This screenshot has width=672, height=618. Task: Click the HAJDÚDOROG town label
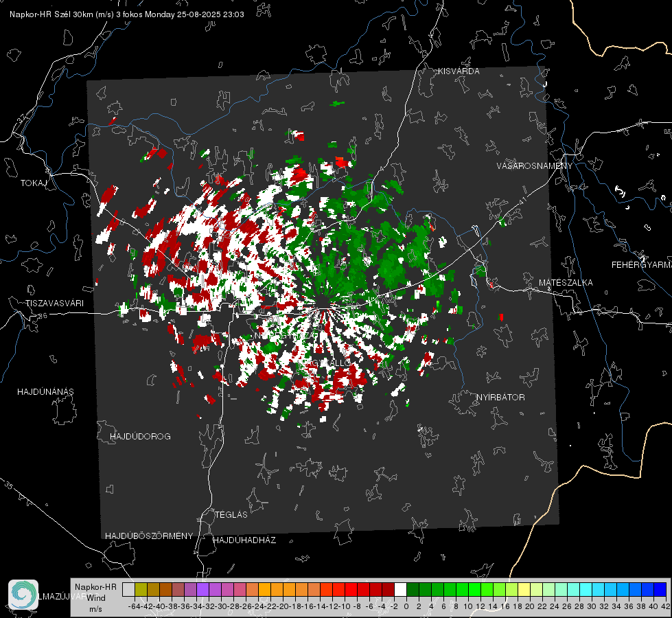140,437
